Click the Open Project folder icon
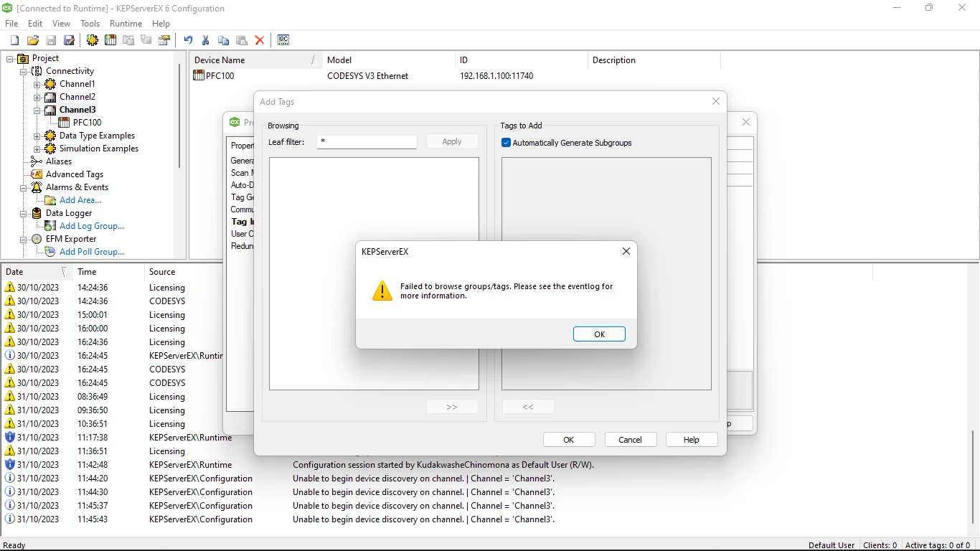 (33, 40)
